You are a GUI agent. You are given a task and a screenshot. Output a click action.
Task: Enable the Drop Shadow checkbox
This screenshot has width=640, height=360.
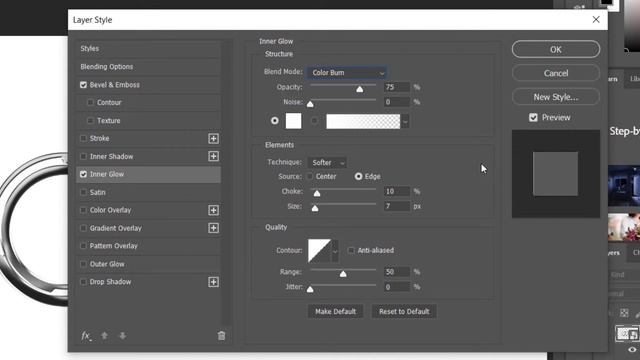(x=83, y=282)
